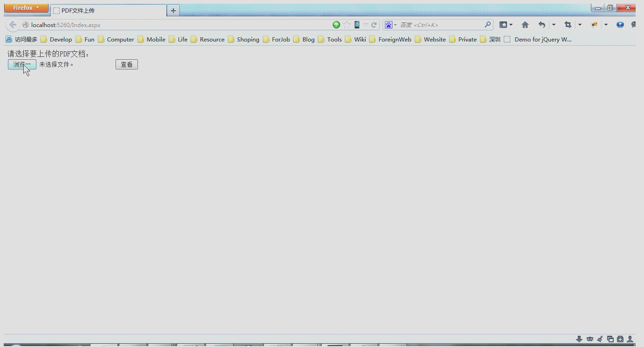
Task: Go to the Home page icon
Action: tap(525, 25)
